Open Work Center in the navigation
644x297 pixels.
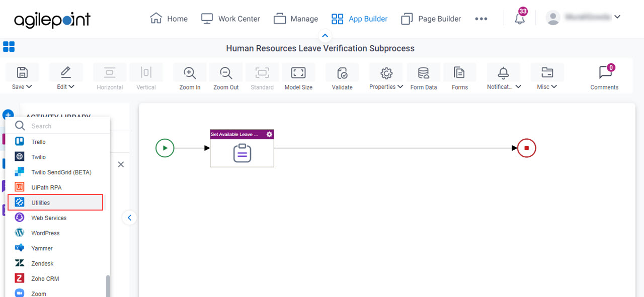tap(230, 19)
